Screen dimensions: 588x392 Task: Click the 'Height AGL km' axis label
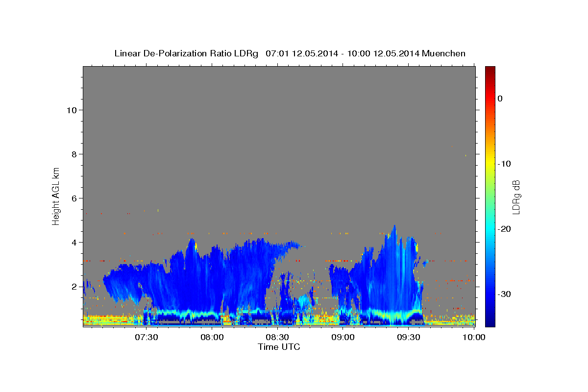tap(56, 196)
